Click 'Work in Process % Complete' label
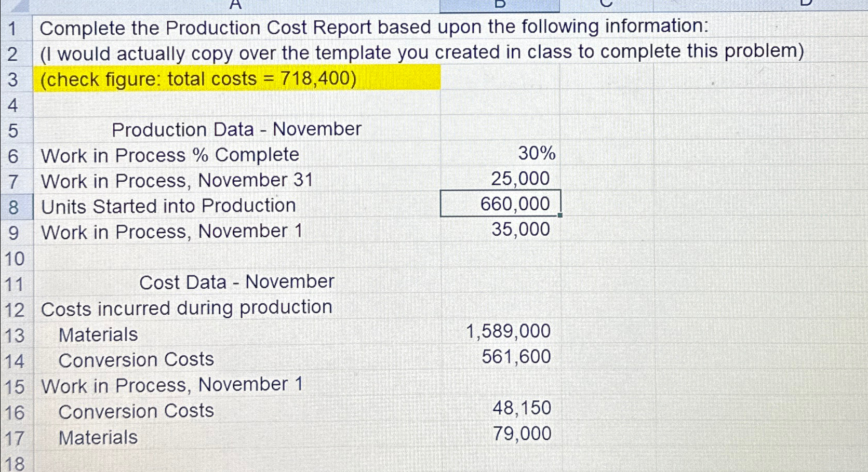The width and height of the screenshot is (868, 472). tap(170, 155)
